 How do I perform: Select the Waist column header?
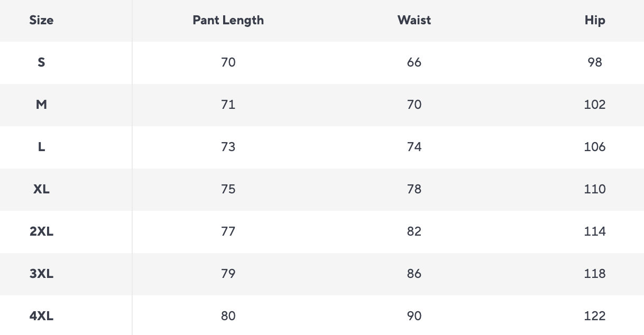coord(414,21)
